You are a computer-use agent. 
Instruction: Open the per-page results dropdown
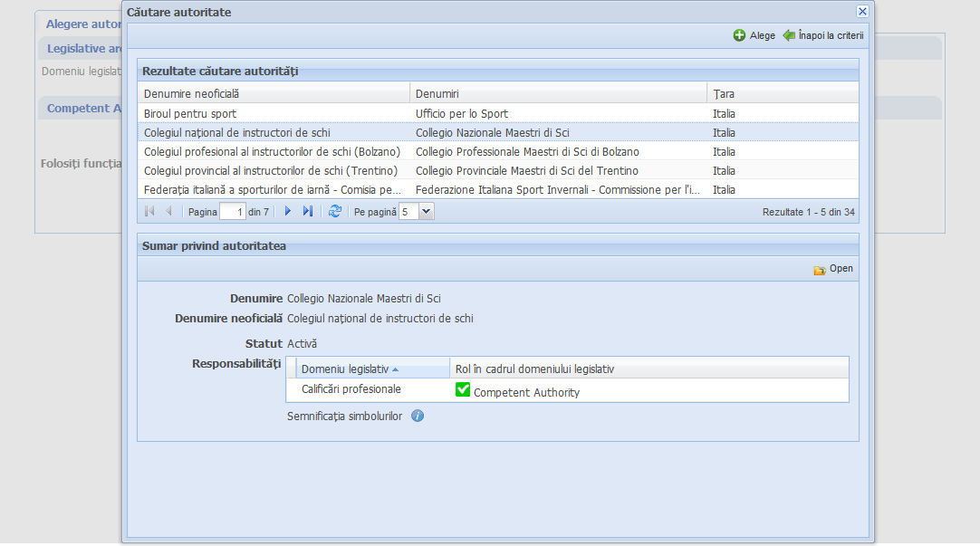tap(427, 211)
